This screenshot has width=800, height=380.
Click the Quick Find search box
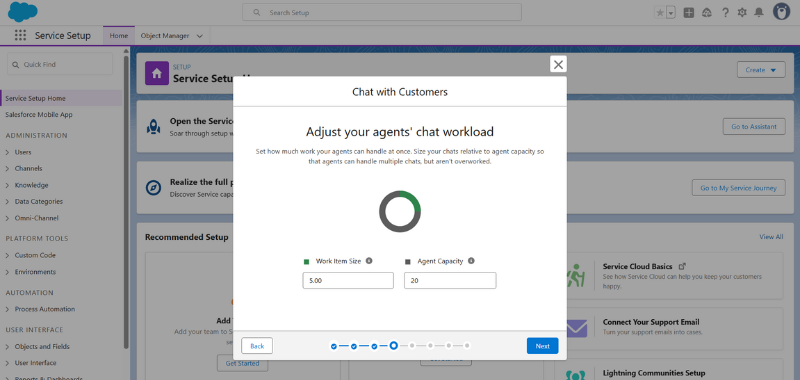click(60, 64)
